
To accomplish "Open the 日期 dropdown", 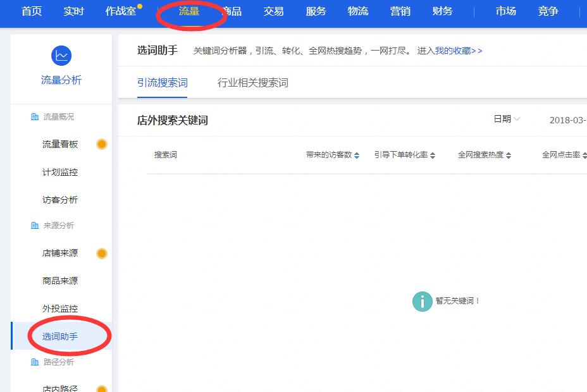I will (x=507, y=119).
